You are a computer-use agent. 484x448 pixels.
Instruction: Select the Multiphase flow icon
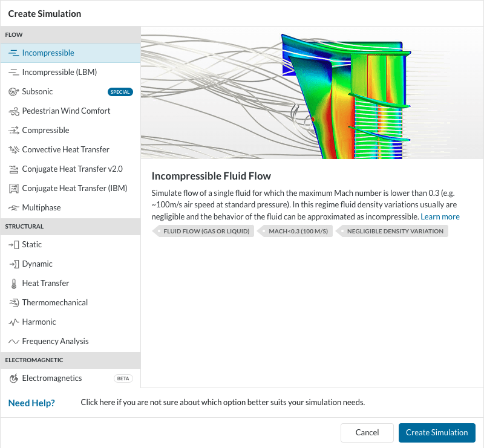tap(12, 207)
